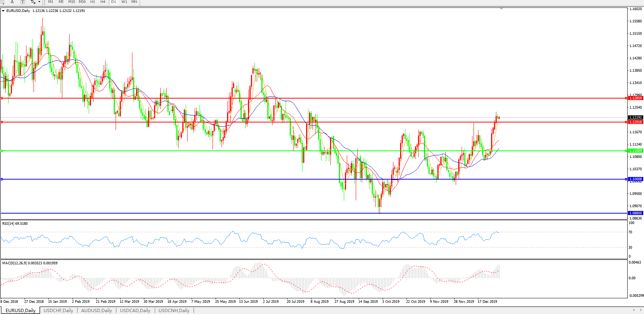Viewport: 644px width, 314px height.
Task: Select the red 1.12859 price level label
Action: [x=635, y=98]
